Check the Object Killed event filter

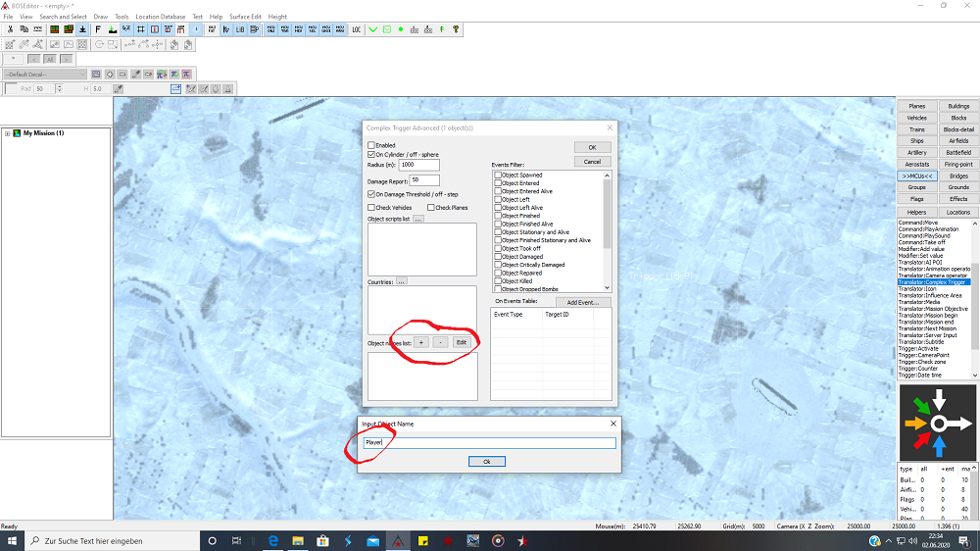coord(498,281)
